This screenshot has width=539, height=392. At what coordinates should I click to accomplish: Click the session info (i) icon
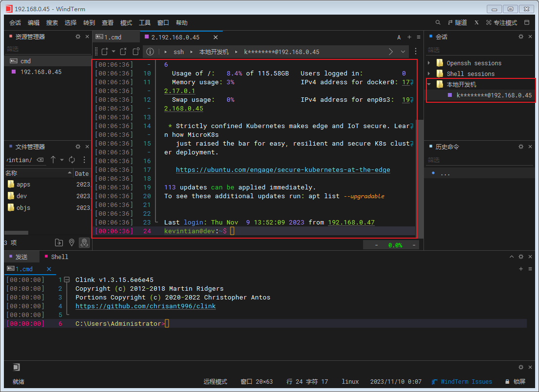(150, 52)
